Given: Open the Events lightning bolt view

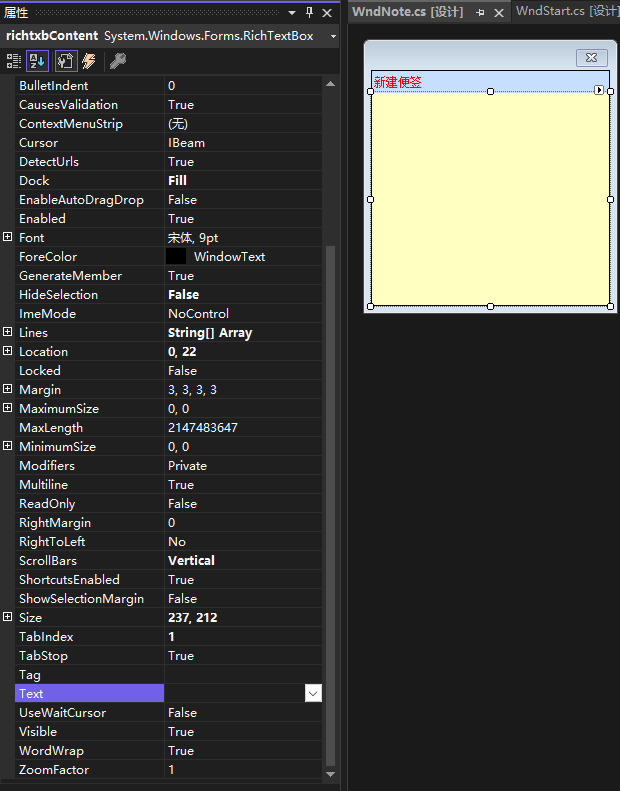Looking at the screenshot, I should point(89,61).
